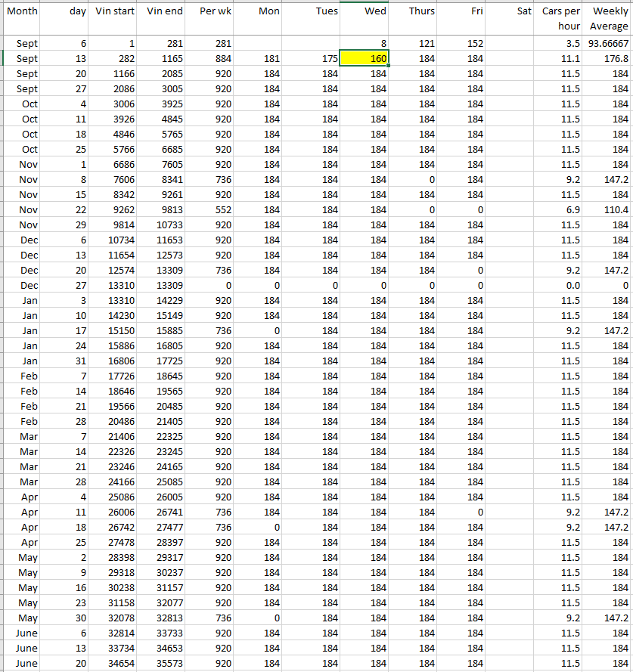Select the cell showing 93.66667
633x672 pixels.
pos(609,44)
